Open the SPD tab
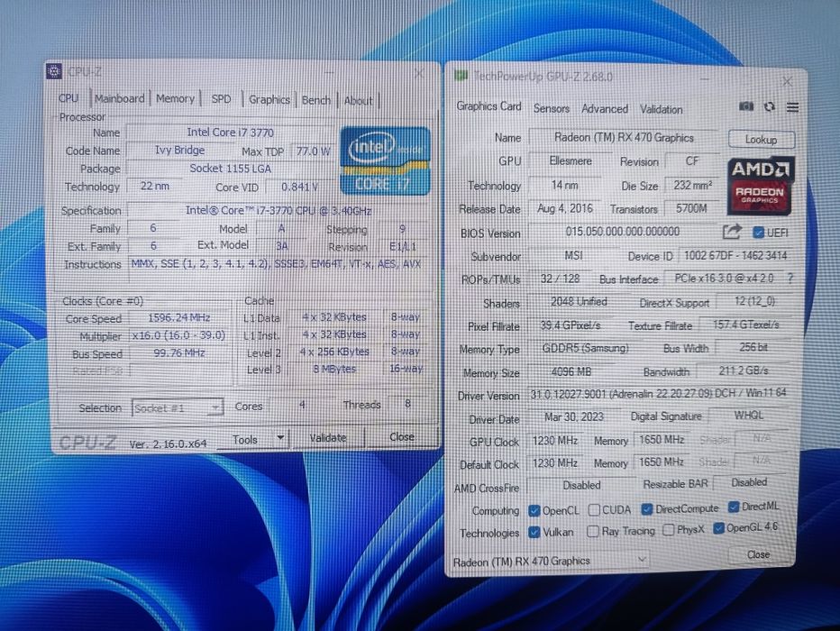Image resolution: width=840 pixels, height=631 pixels. pos(221,99)
